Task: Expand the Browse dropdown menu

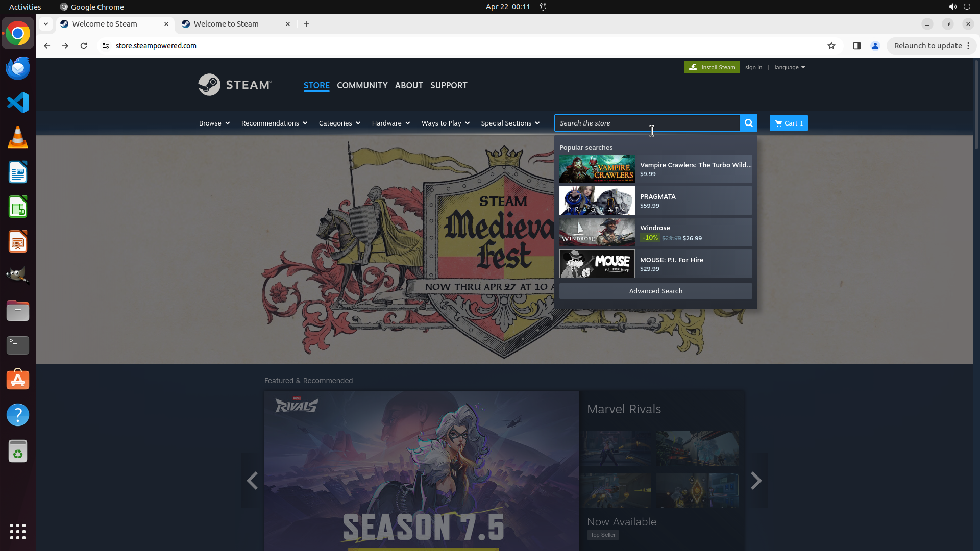Action: click(214, 123)
